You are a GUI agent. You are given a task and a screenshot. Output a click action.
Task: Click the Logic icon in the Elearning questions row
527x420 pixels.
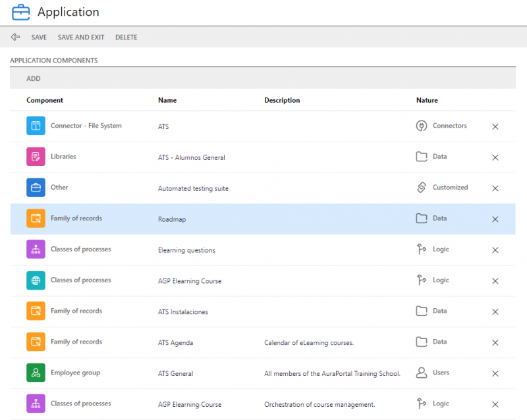click(x=422, y=249)
